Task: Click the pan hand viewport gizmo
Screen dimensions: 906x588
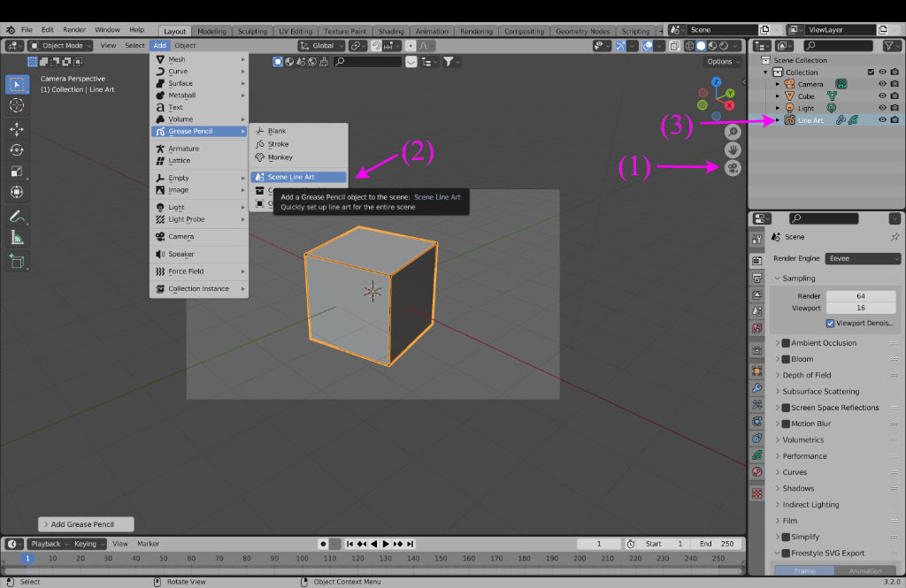Action: 733,149
